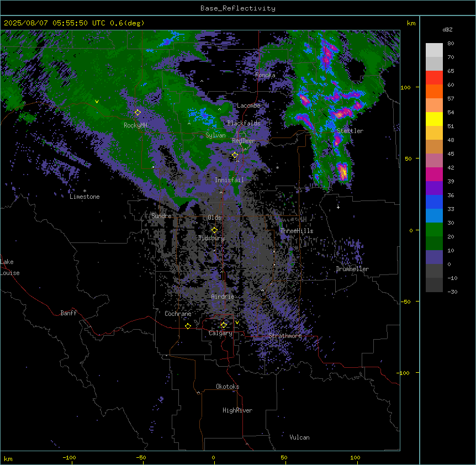This screenshot has width=476, height=465.
Task: Click the yellow diamond marker above RockyMH
Action: [x=137, y=113]
